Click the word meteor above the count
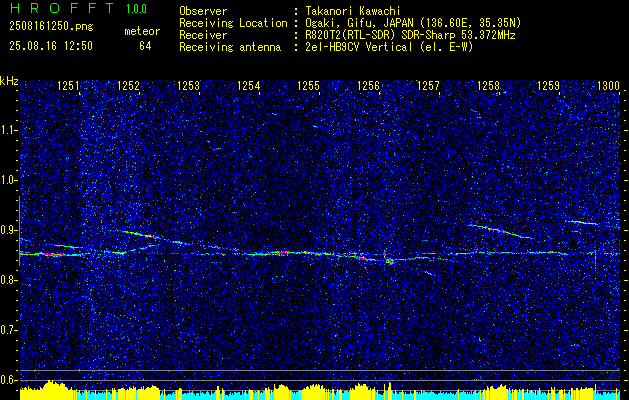The height and width of the screenshot is (400, 629). [142, 31]
